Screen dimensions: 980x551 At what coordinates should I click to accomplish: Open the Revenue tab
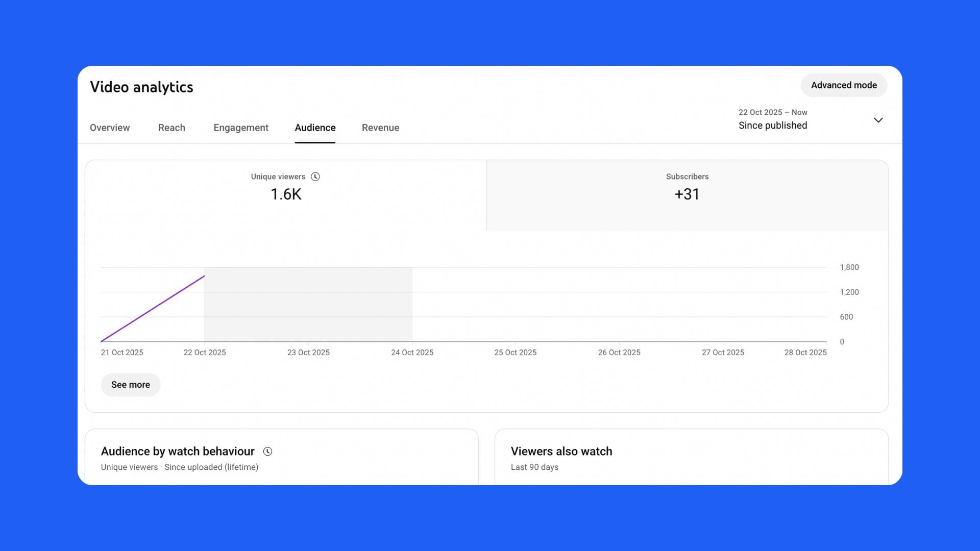(380, 128)
